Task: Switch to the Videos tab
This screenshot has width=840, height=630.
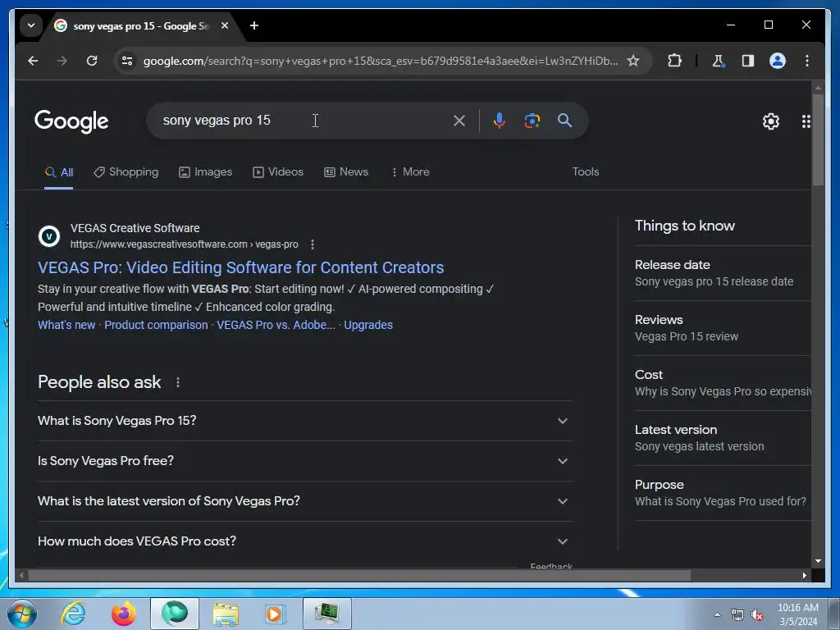Action: click(x=278, y=172)
